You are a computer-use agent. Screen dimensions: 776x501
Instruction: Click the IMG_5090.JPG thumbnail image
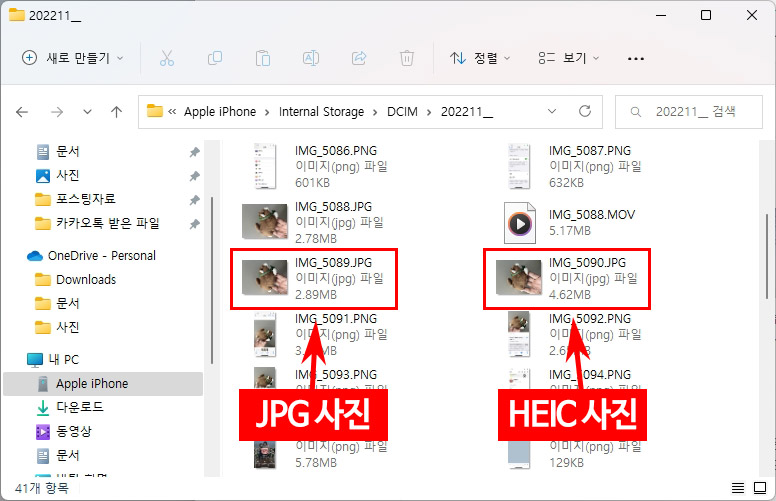[x=519, y=277]
